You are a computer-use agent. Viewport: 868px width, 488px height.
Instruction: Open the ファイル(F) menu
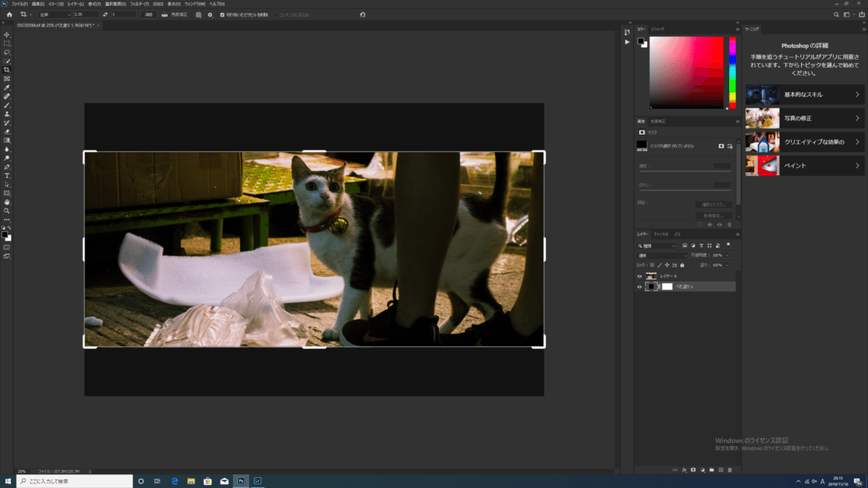pyautogui.click(x=20, y=4)
